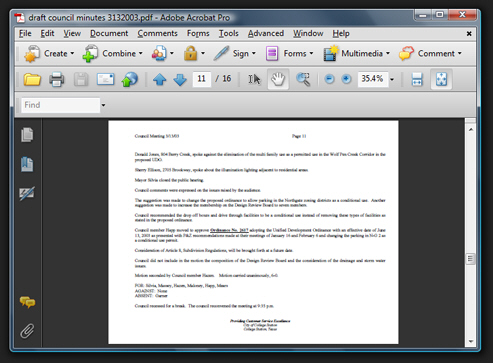Expand the Combine dropdown arrow
The image size is (493, 363).
coord(141,53)
